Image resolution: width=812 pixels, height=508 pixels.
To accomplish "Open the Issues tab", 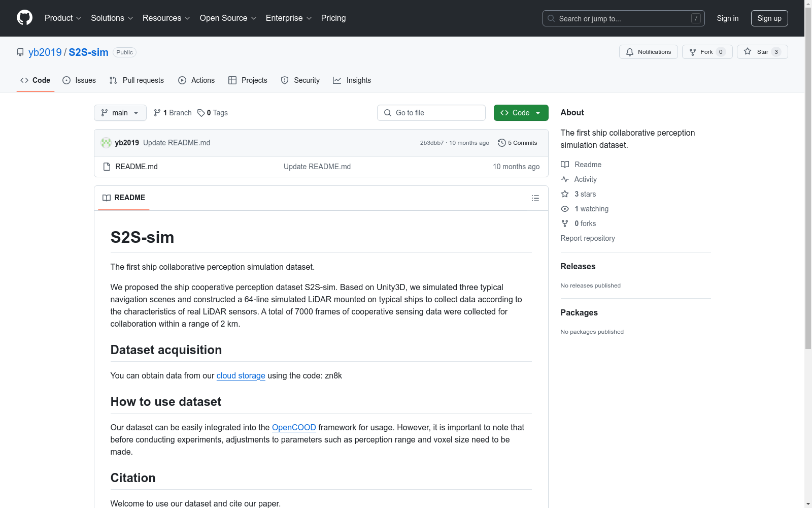I will click(x=79, y=80).
